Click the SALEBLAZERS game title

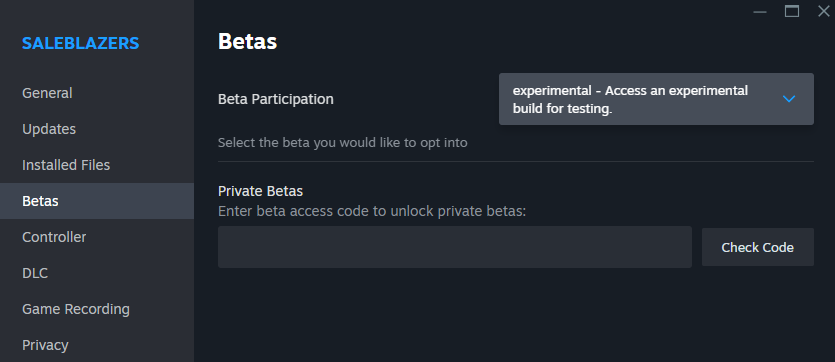point(80,43)
